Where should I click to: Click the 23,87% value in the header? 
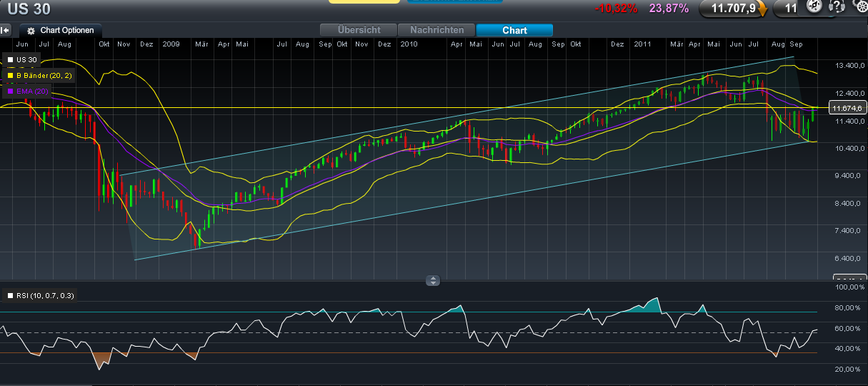669,9
